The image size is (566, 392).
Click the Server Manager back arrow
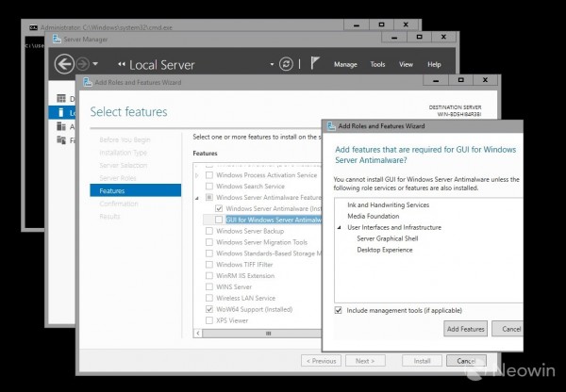[x=64, y=64]
